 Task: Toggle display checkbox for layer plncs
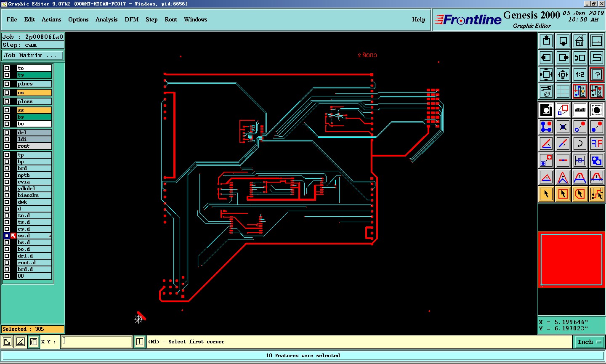7,84
